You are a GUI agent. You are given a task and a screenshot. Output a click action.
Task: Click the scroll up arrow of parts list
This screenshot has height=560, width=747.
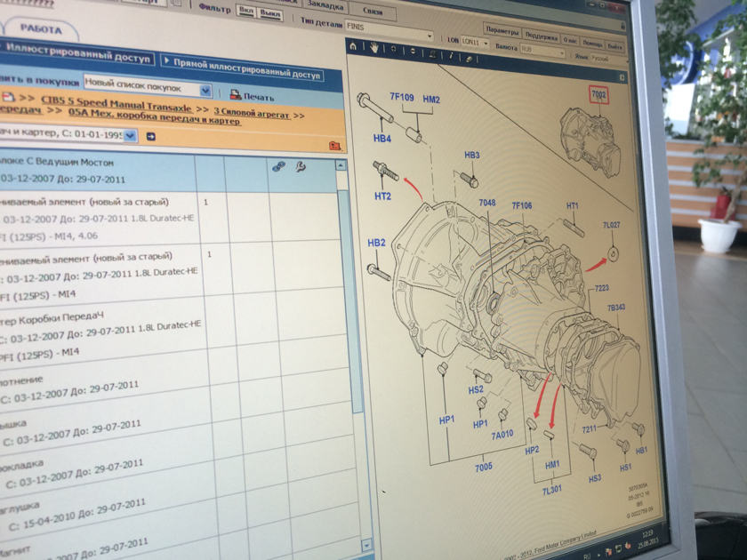340,165
